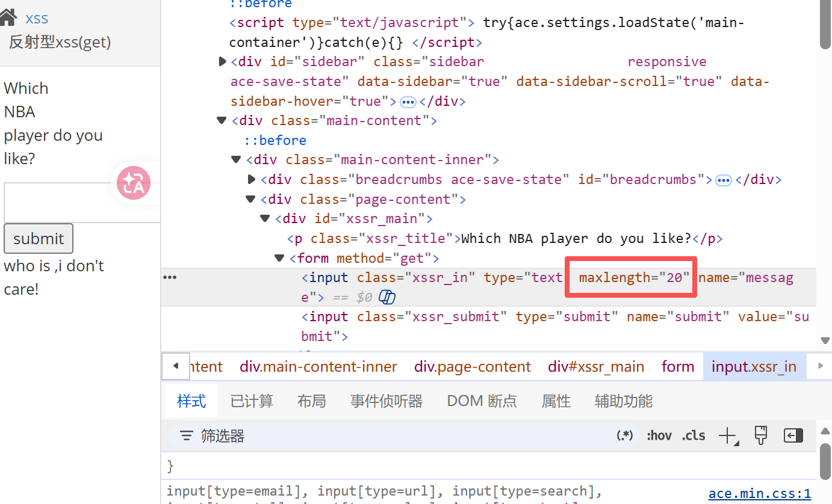Open the three-dot menu on the selected DOM row
Viewport: 832px width, 504px height.
[170, 277]
